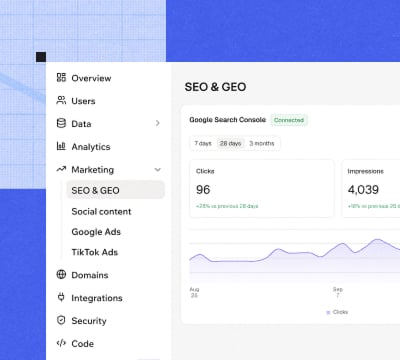Viewport: 400px width, 360px height.
Task: Switch range to 7 days
Action: pyautogui.click(x=203, y=143)
